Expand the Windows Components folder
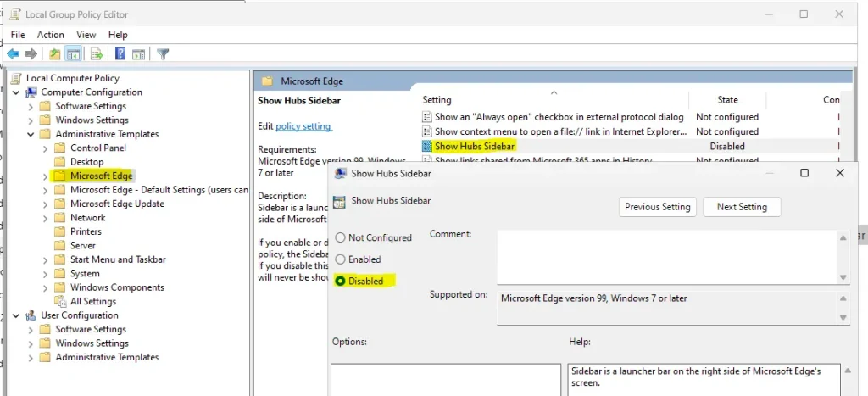The height and width of the screenshot is (396, 868). point(45,288)
